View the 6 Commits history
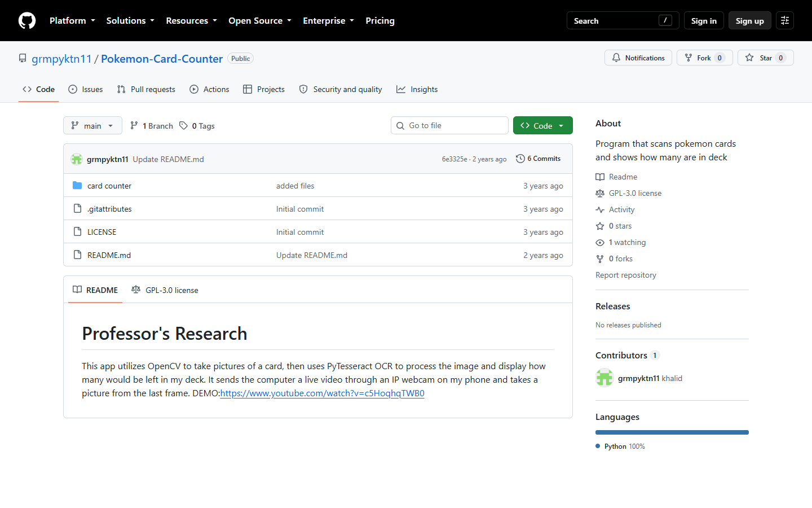 click(539, 159)
